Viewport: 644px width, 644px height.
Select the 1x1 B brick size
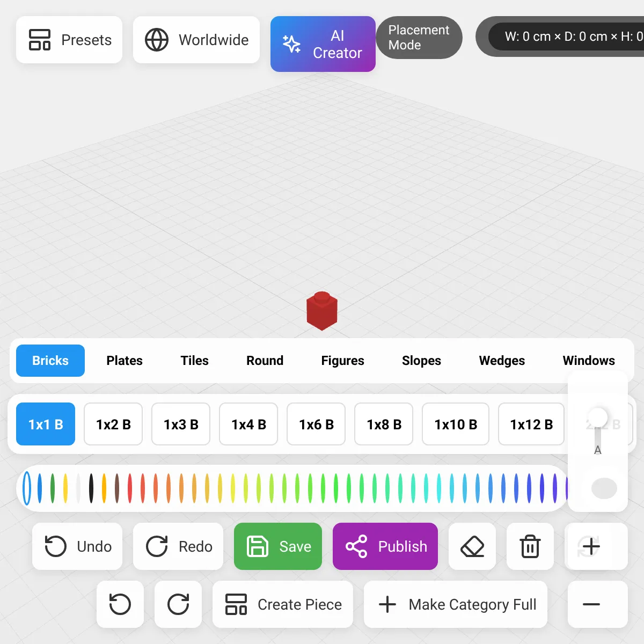coord(46,424)
